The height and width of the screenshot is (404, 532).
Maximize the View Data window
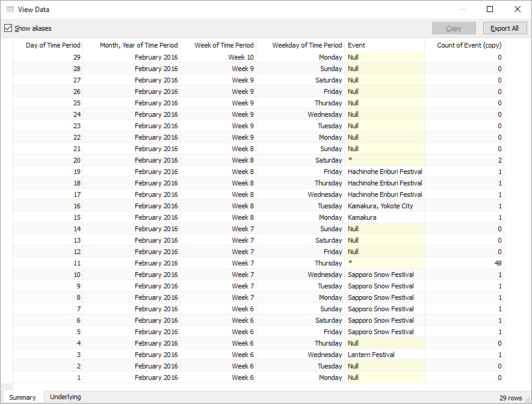[x=490, y=9]
